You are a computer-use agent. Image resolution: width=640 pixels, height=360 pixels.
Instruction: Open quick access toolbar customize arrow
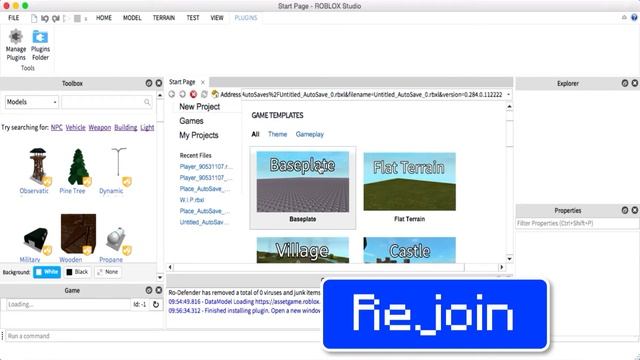[x=86, y=19]
